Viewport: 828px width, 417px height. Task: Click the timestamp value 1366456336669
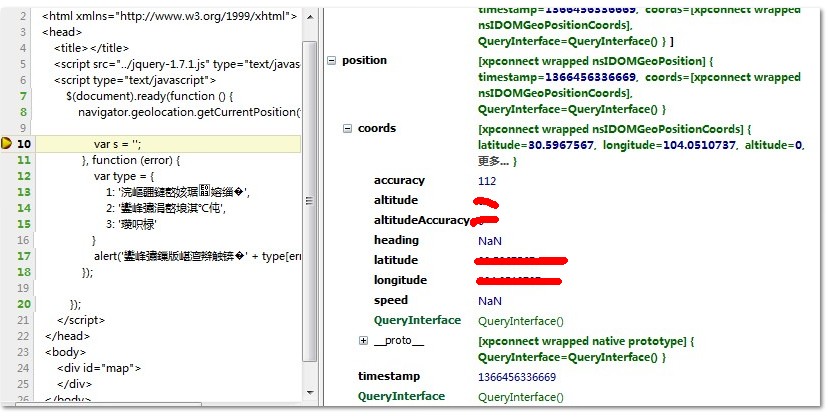click(x=516, y=377)
